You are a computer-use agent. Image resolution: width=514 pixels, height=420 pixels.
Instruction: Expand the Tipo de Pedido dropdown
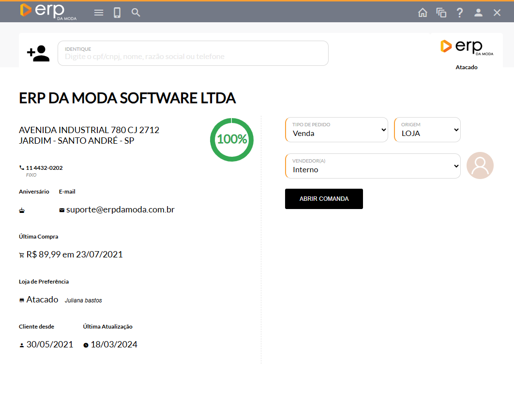coord(336,130)
